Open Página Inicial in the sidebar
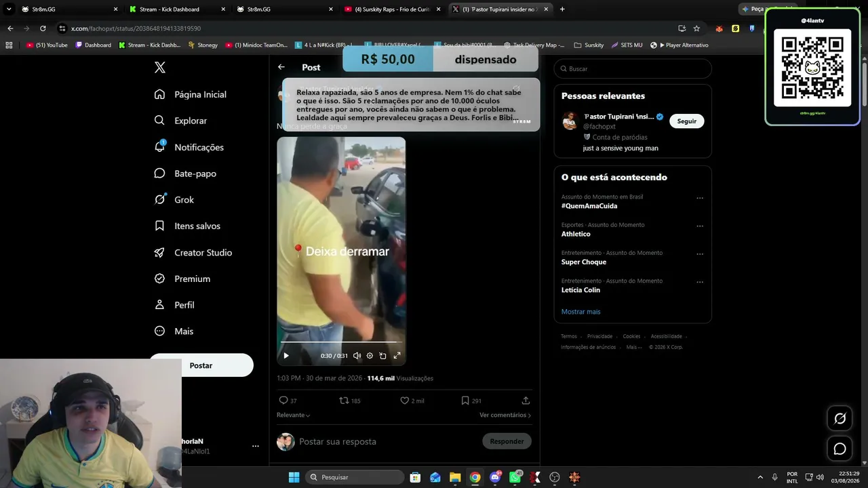The image size is (868, 488). pos(191,94)
